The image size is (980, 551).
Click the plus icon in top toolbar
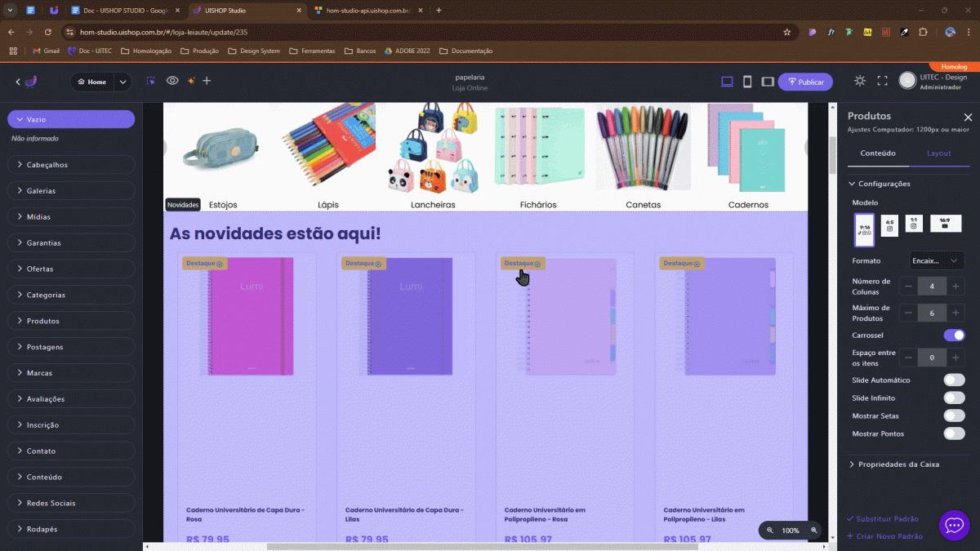pyautogui.click(x=207, y=81)
